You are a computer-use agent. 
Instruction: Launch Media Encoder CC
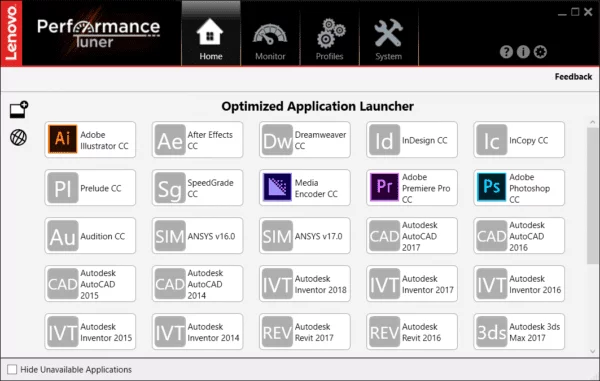(305, 188)
